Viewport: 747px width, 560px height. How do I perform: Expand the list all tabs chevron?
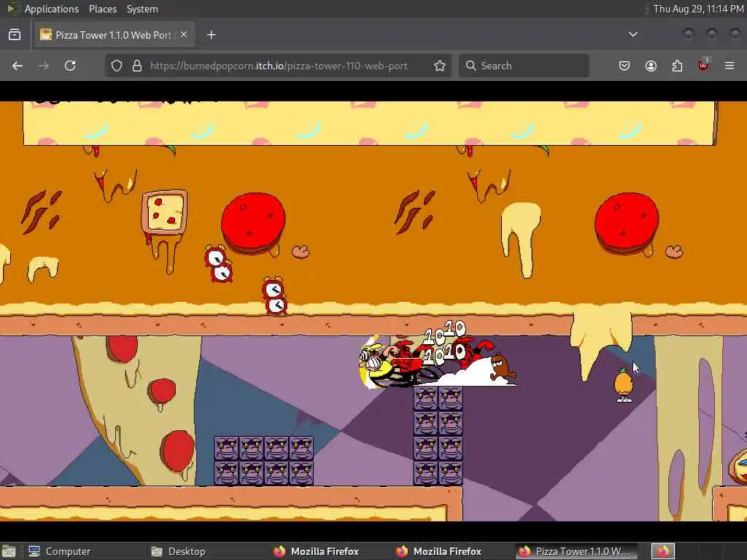[632, 34]
